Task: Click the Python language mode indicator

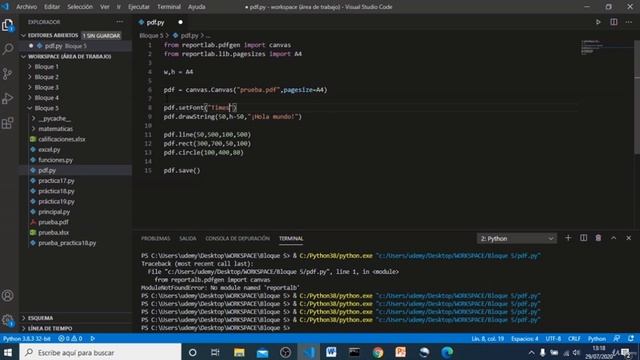Action: coord(597,338)
